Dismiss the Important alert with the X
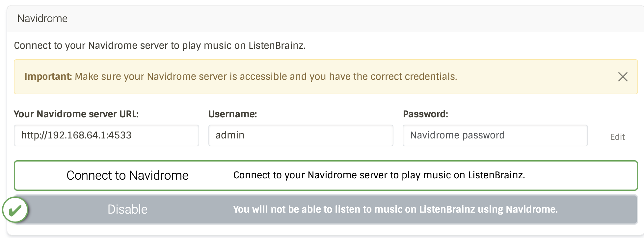Image resolution: width=644 pixels, height=238 pixels. click(x=623, y=77)
